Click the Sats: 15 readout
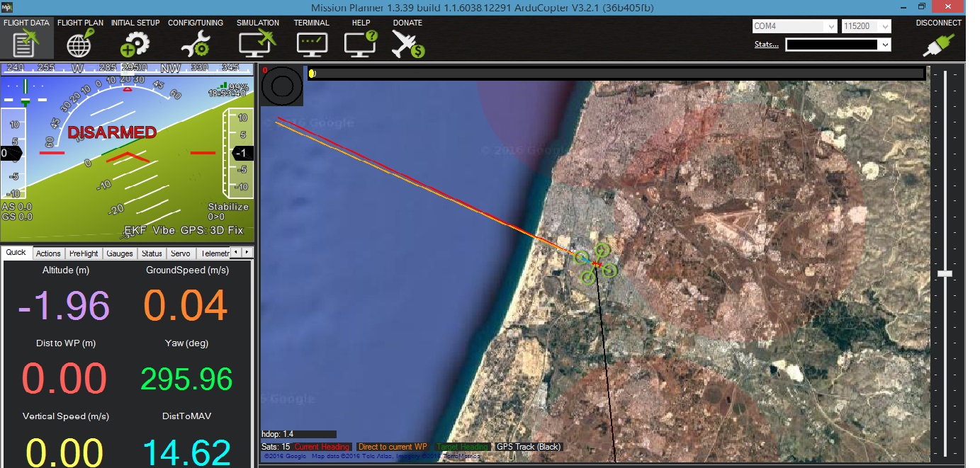Screen dimensions: 980x468 tap(276, 447)
